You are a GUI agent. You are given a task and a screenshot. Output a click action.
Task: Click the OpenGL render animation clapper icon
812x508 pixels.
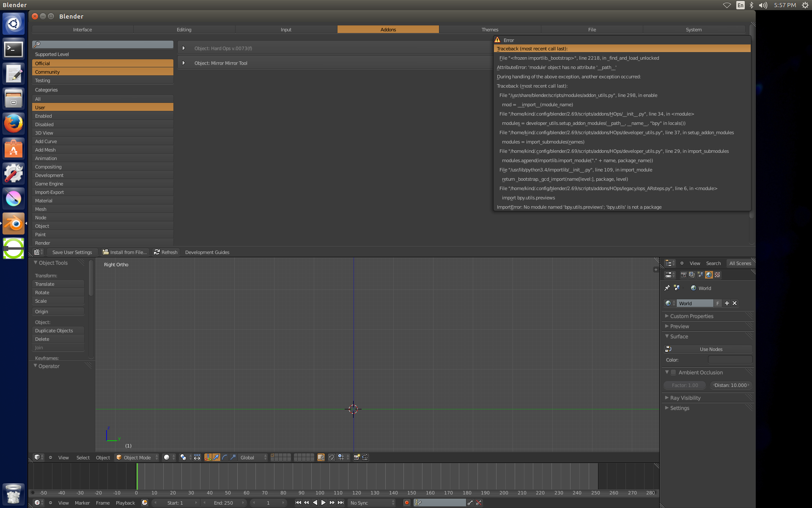365,457
